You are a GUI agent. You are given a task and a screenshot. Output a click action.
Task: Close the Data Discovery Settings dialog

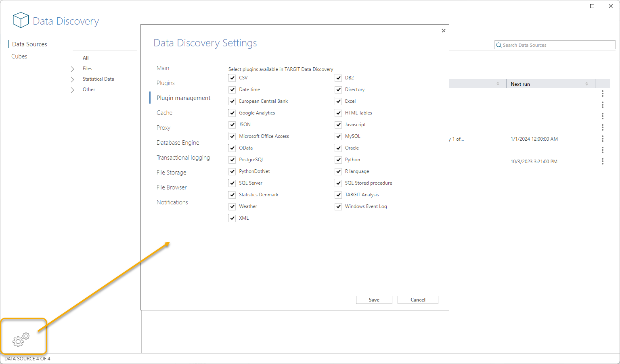click(443, 31)
